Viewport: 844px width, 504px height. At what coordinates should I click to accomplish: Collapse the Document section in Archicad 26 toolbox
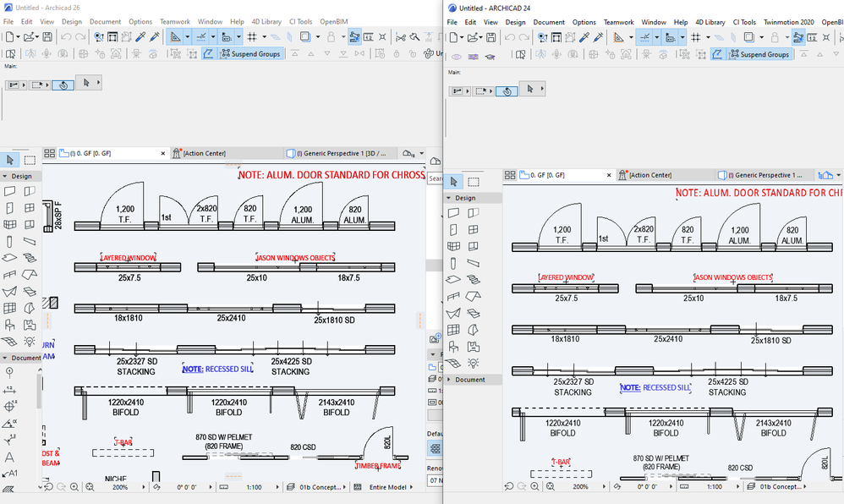[5, 358]
